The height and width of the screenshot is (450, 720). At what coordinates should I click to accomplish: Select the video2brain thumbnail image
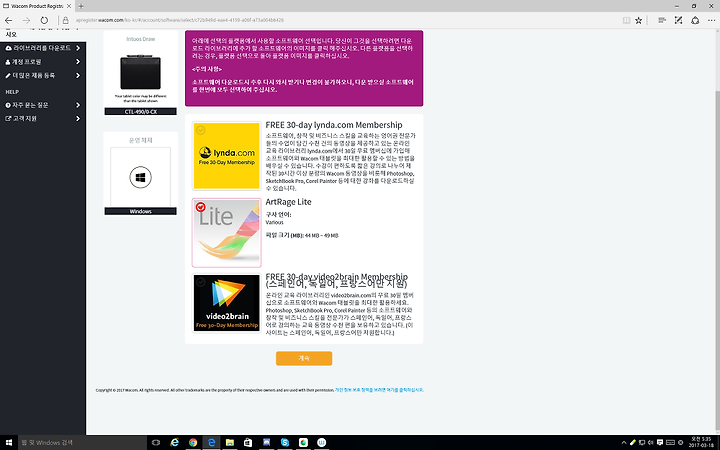click(226, 303)
